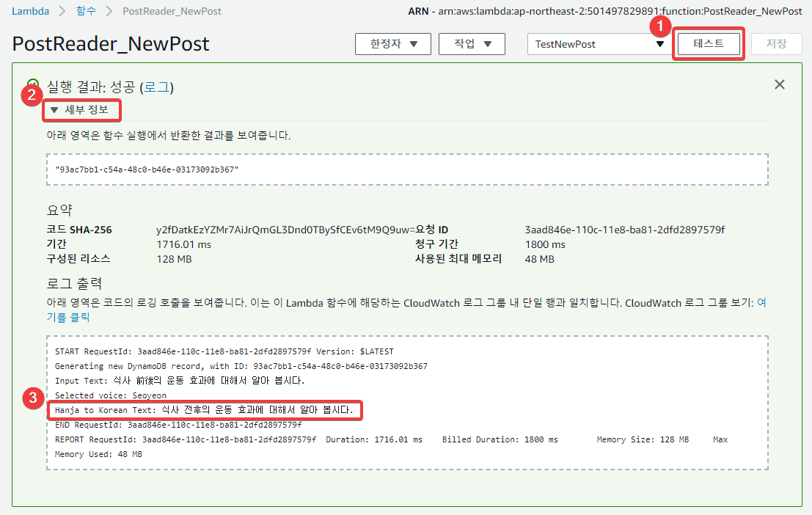This screenshot has width=812, height=515.
Task: Click the 128 MB configured resources value
Action: (174, 259)
